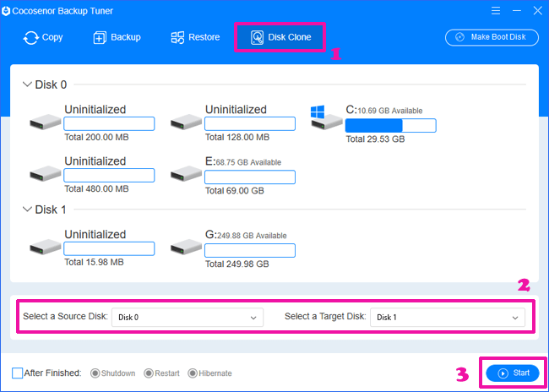Collapse the Disk 1 section
Image resolution: width=549 pixels, height=392 pixels.
(x=27, y=210)
